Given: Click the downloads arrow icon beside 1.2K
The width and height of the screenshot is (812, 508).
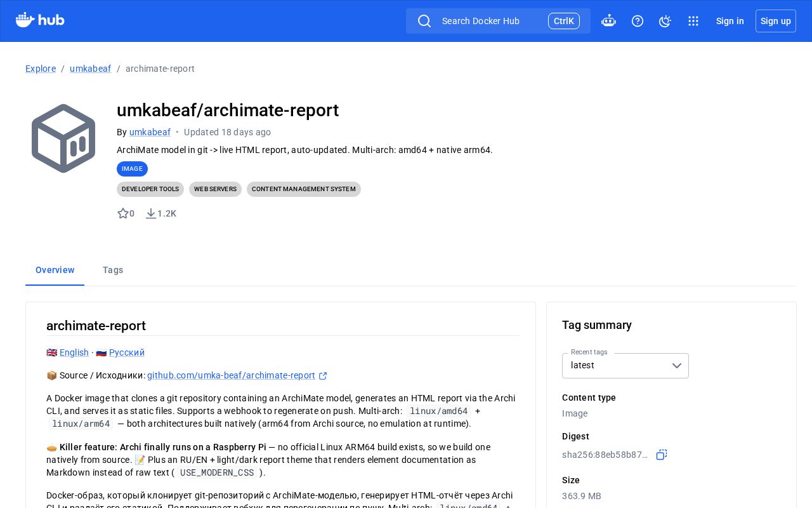Looking at the screenshot, I should coord(151,213).
